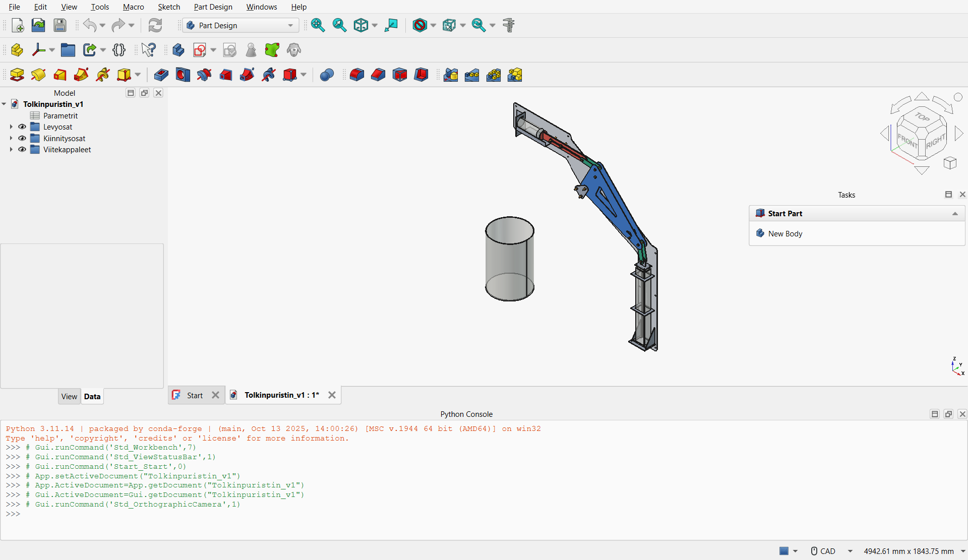Apply Fillet tool icon
The image size is (968, 560).
357,75
